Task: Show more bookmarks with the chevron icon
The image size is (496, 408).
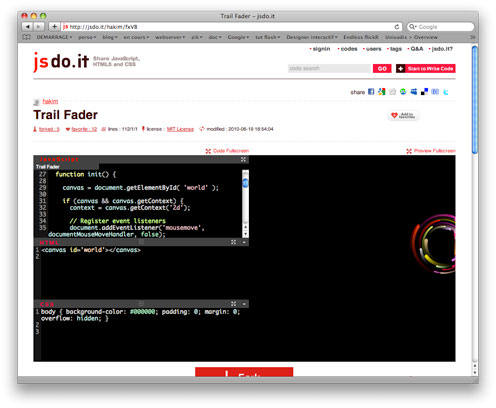Action: [473, 37]
